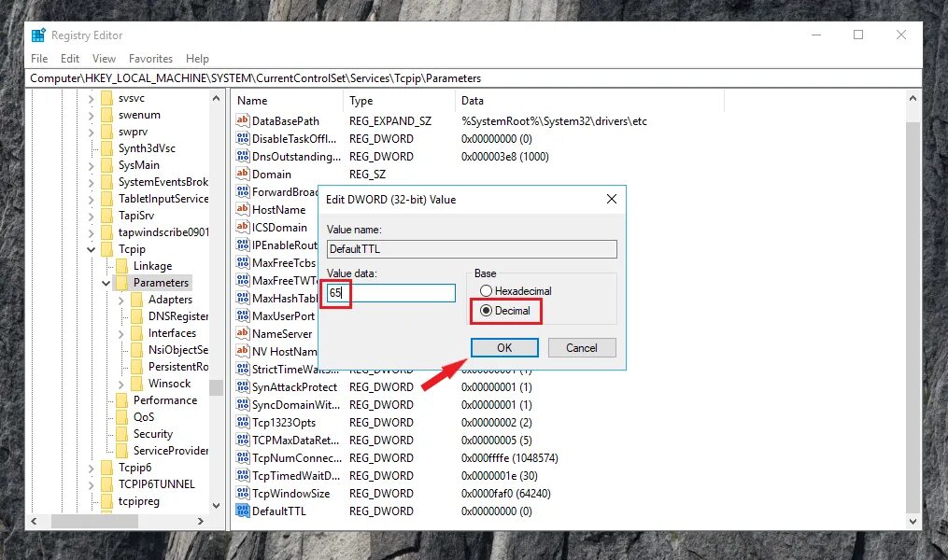
Task: Click the Tcpip folder icon
Action: point(107,249)
